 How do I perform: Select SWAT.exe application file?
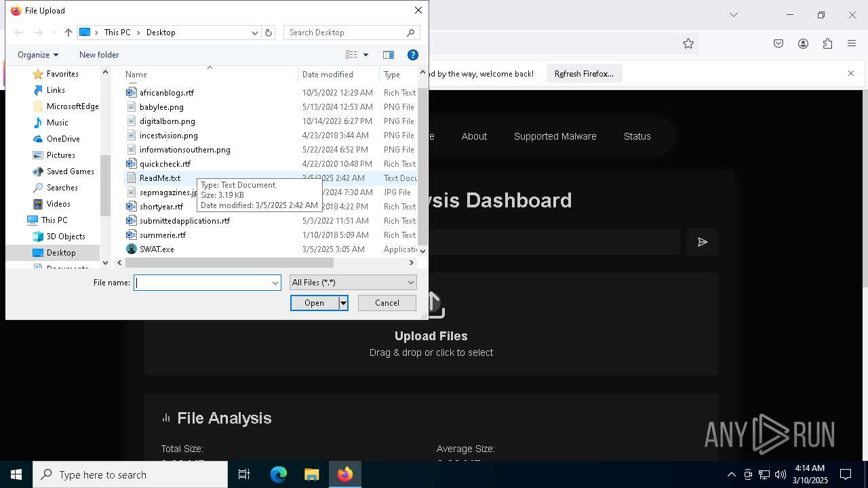157,249
